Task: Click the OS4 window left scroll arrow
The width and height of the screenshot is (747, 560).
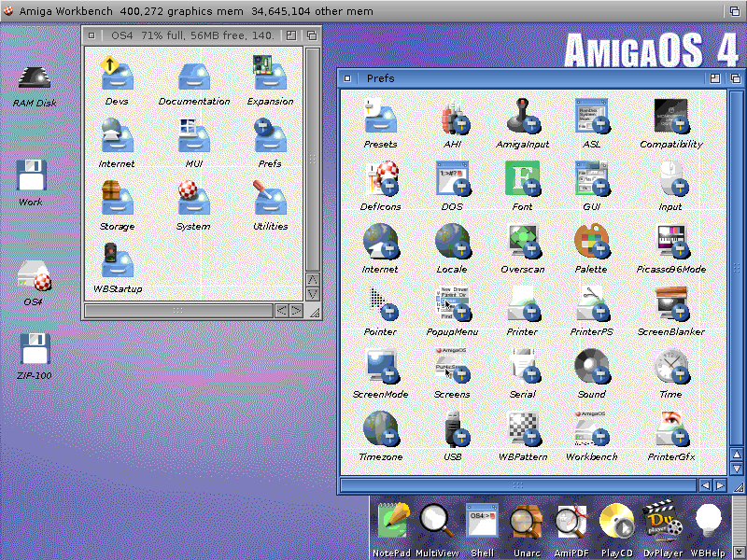Action: (282, 312)
